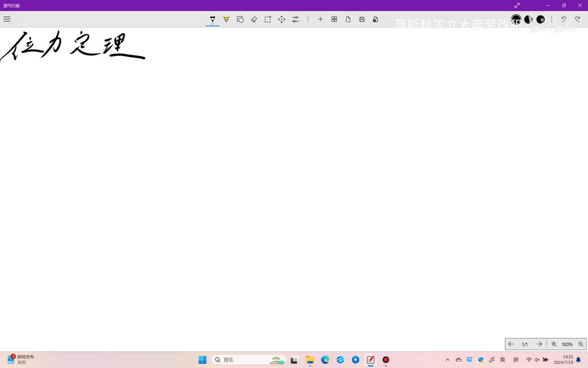
Task: Zoom out with magnifier minus
Action: coord(580,344)
